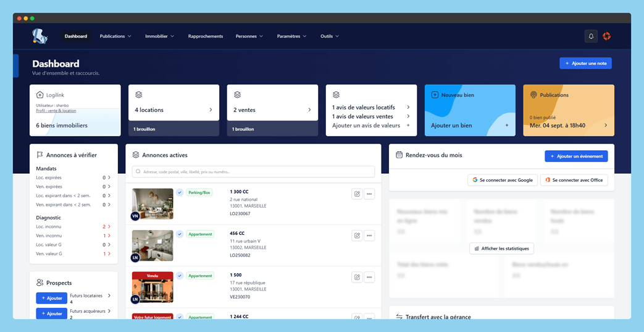Open Ven. valeur G diagnostic row

tap(73, 254)
